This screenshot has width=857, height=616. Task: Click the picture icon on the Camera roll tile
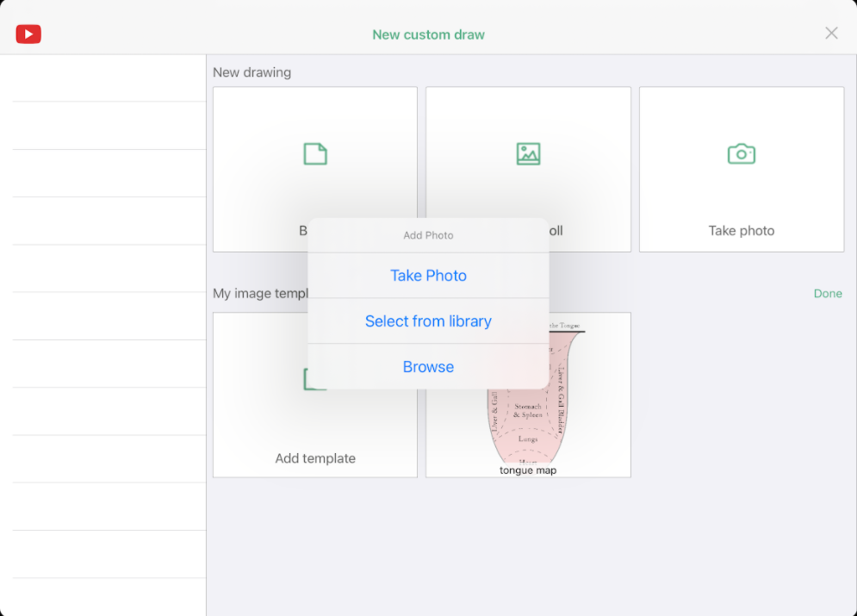pyautogui.click(x=527, y=152)
